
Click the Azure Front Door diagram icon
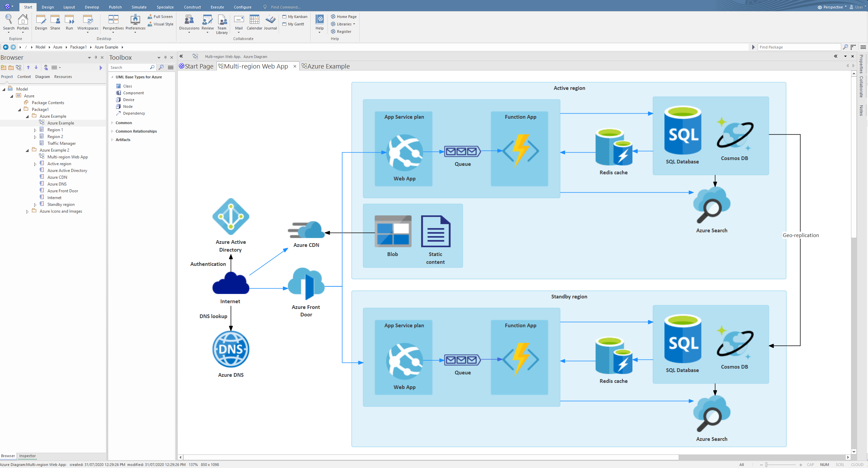[x=306, y=284]
